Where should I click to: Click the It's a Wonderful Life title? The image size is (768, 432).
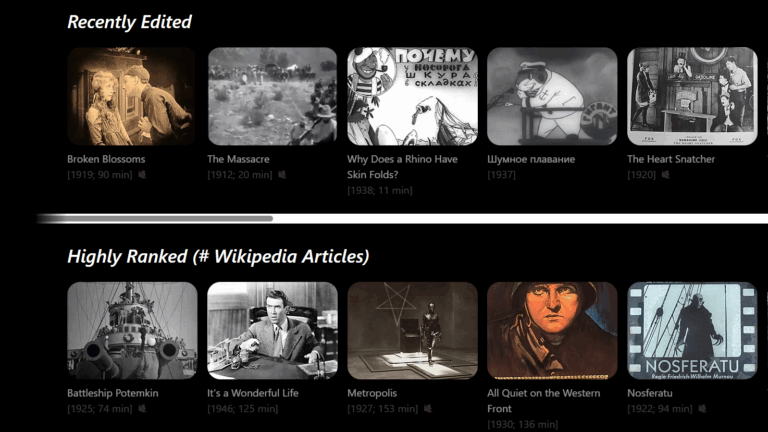pos(253,393)
